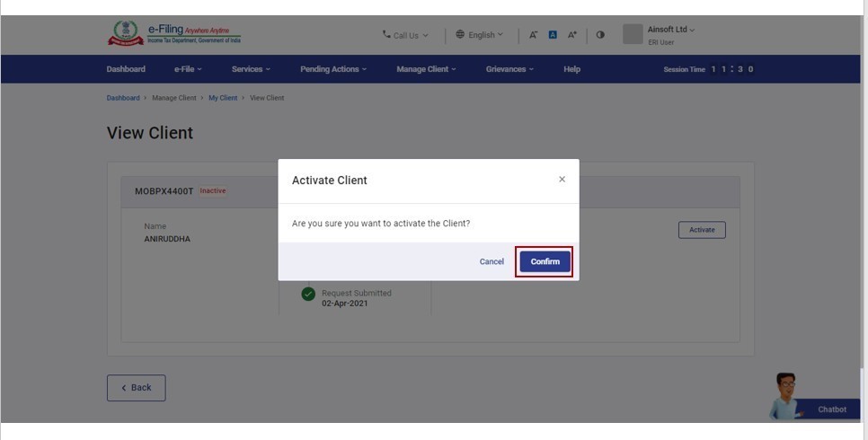Image resolution: width=868 pixels, height=440 pixels.
Task: Cancel the activation dialog
Action: 492,262
